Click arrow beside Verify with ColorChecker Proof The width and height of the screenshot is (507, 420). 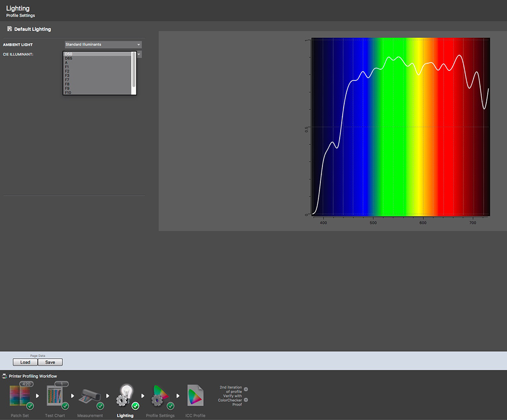coord(246,400)
